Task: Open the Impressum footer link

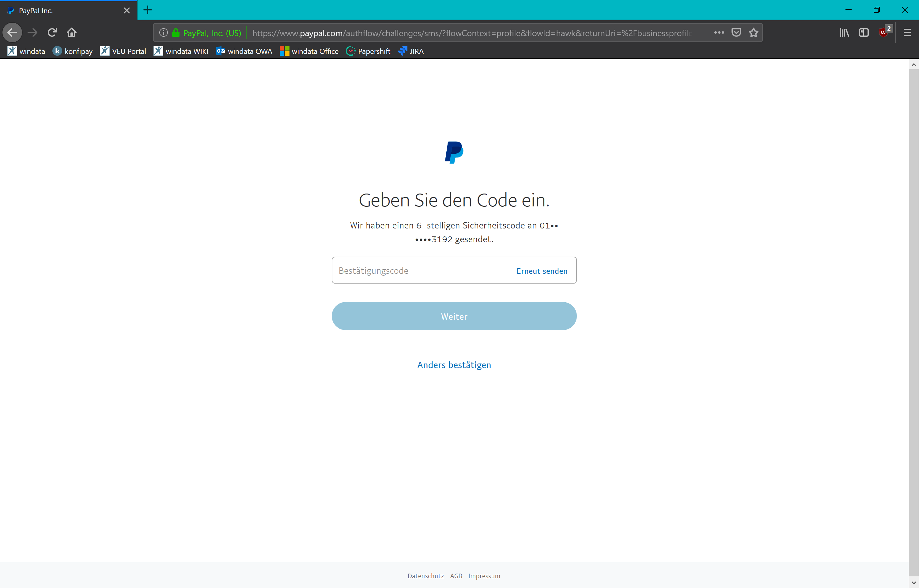Action: point(484,576)
